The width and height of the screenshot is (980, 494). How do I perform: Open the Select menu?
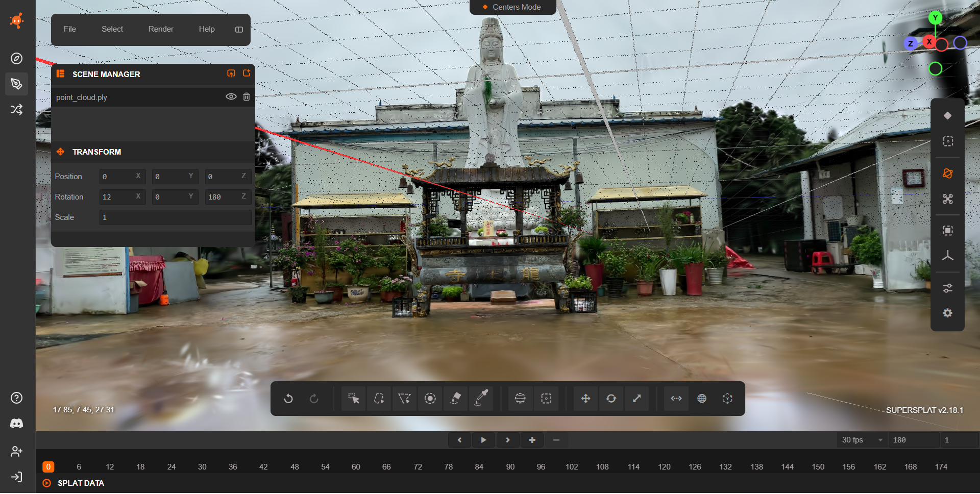coord(112,29)
